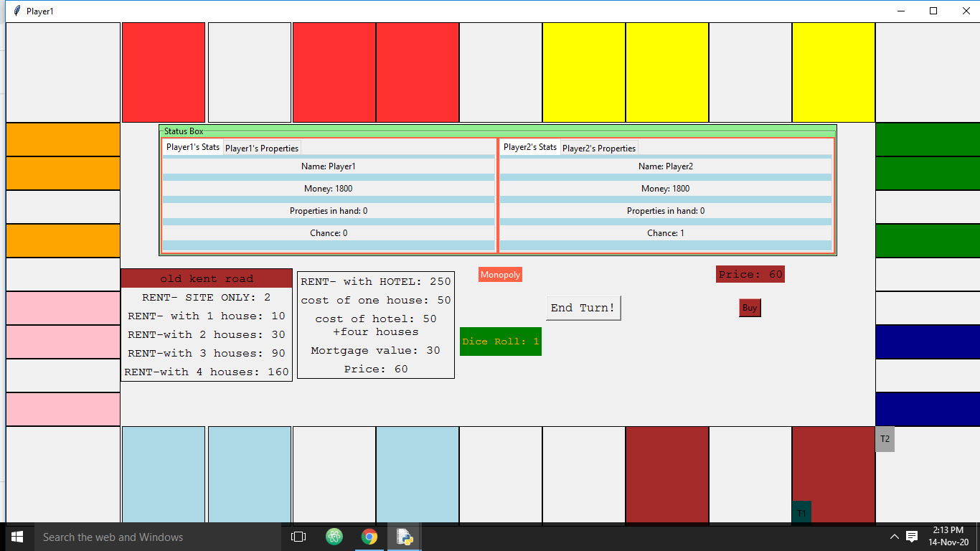
Task: Open the Windows Start menu
Action: (x=17, y=537)
